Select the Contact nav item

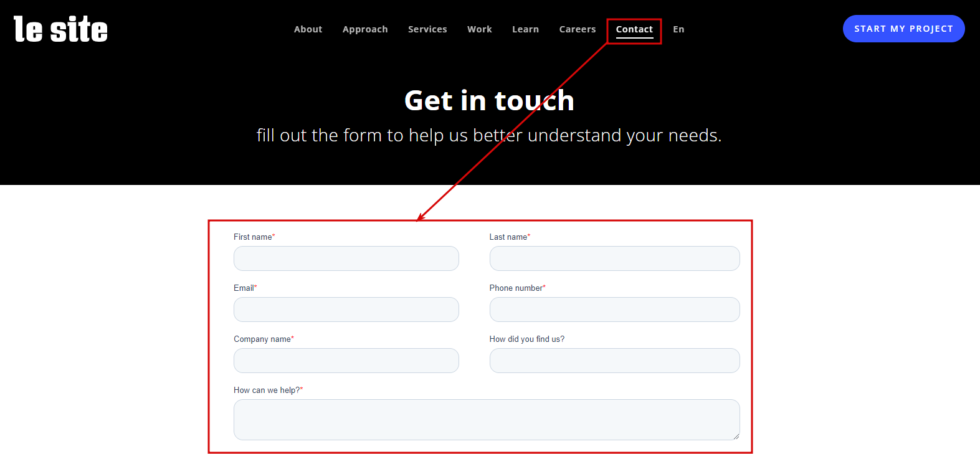pos(634,29)
